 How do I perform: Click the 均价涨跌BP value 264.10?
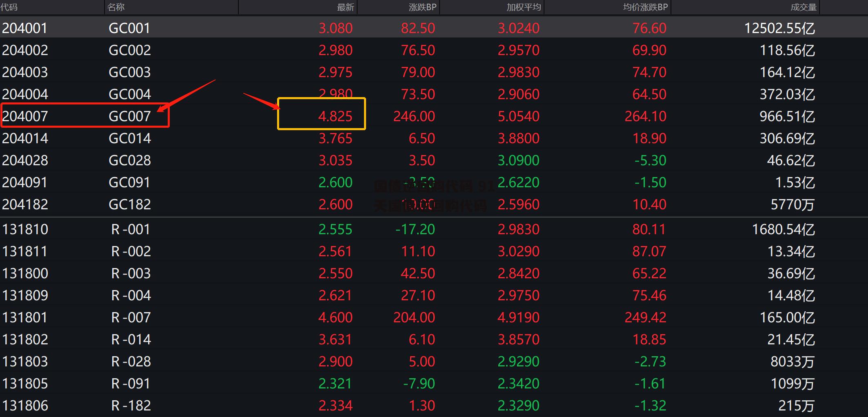click(645, 116)
